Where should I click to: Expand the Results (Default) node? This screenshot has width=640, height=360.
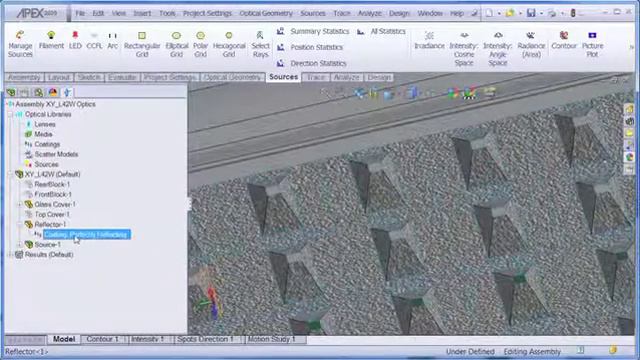[x=10, y=254]
